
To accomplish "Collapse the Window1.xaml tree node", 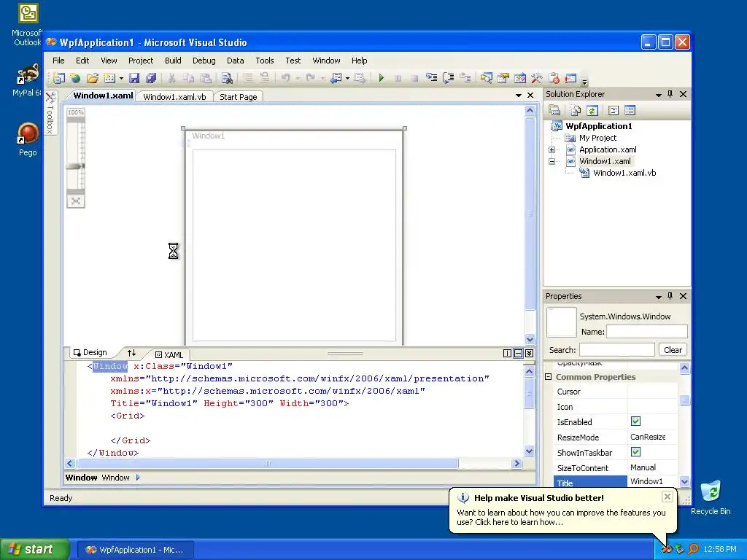I will tap(551, 161).
